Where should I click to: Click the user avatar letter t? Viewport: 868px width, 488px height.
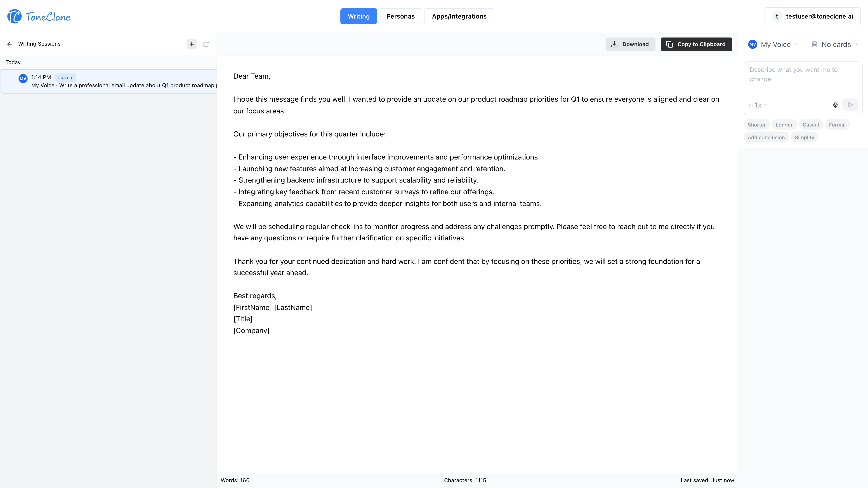pyautogui.click(x=777, y=16)
